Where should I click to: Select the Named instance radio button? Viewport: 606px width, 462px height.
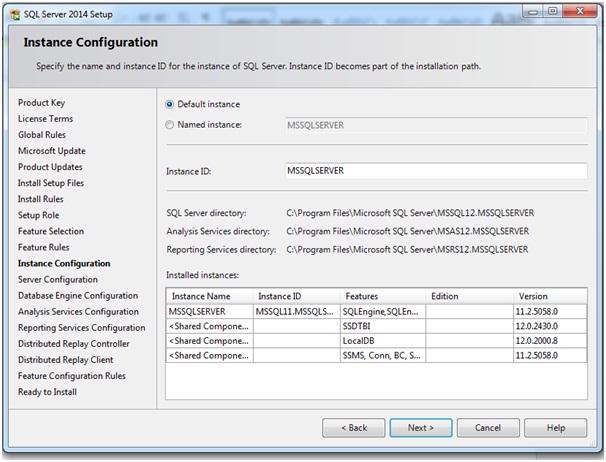point(169,125)
